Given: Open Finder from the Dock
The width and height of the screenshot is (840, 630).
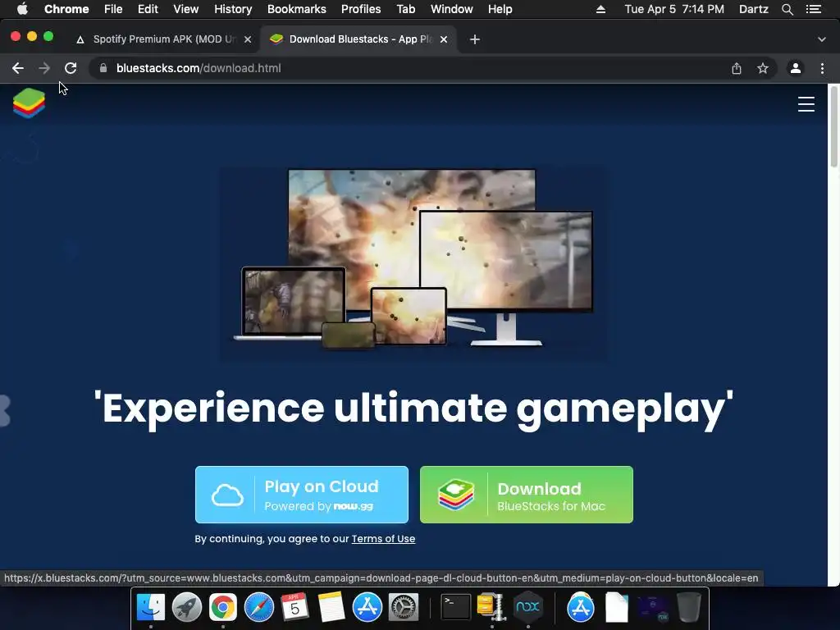Looking at the screenshot, I should click(x=151, y=607).
